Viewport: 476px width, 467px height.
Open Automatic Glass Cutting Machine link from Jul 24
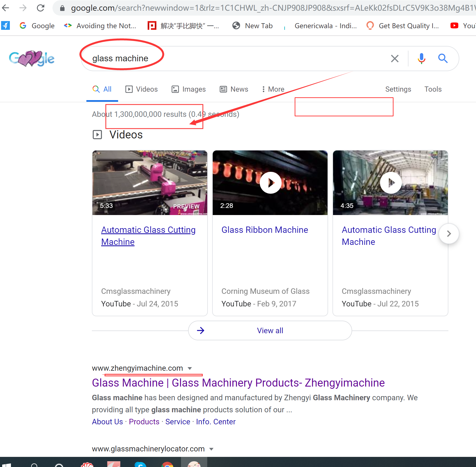coord(148,236)
